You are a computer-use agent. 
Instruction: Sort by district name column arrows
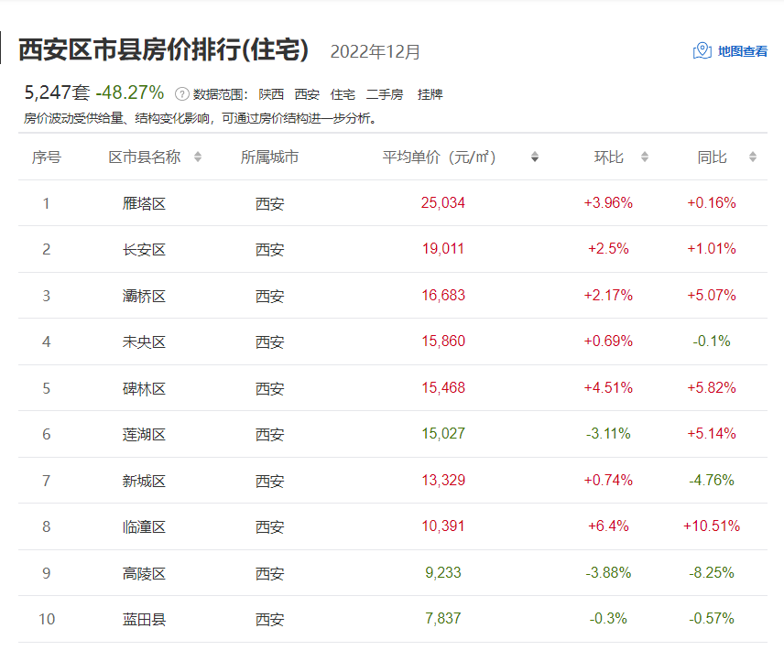coord(198,157)
